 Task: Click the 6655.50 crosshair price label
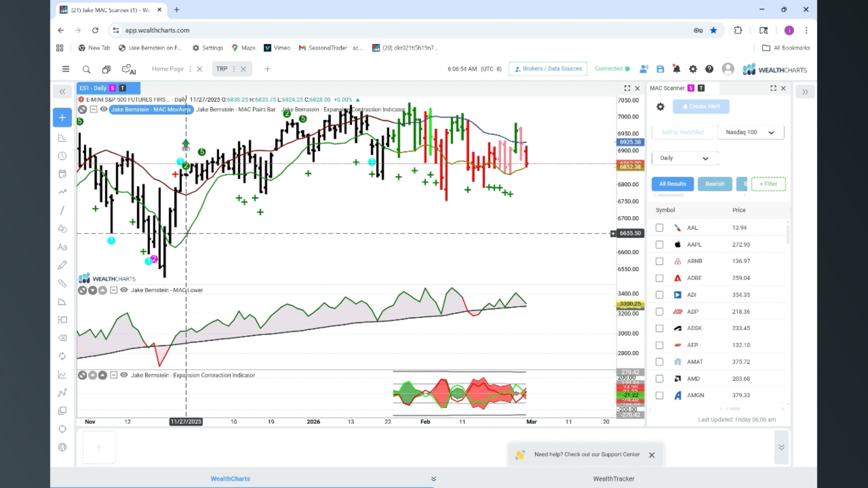click(x=630, y=233)
